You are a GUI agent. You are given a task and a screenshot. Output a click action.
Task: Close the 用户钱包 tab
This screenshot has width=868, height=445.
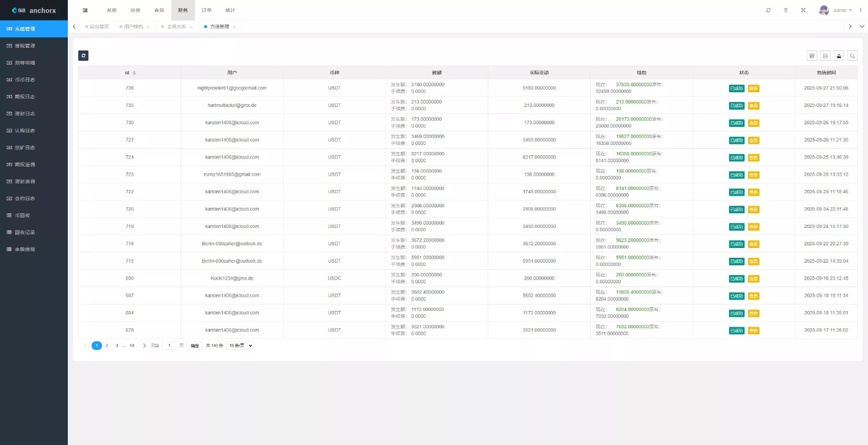148,27
